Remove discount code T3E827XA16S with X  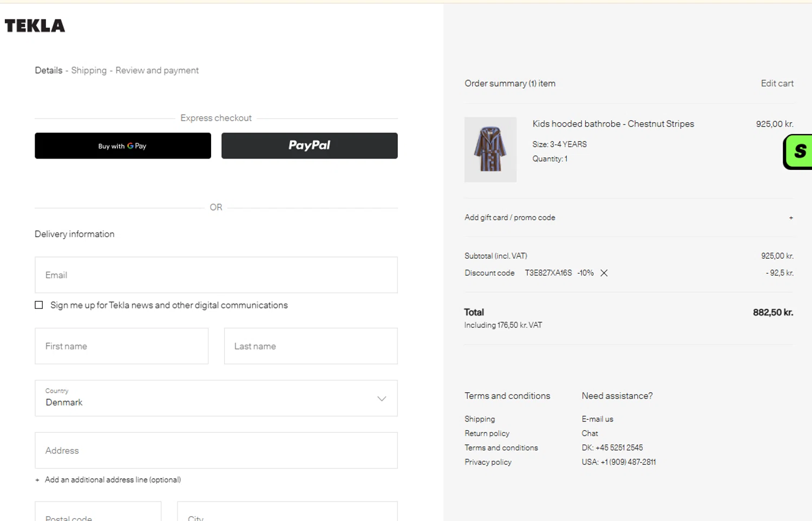pos(604,273)
